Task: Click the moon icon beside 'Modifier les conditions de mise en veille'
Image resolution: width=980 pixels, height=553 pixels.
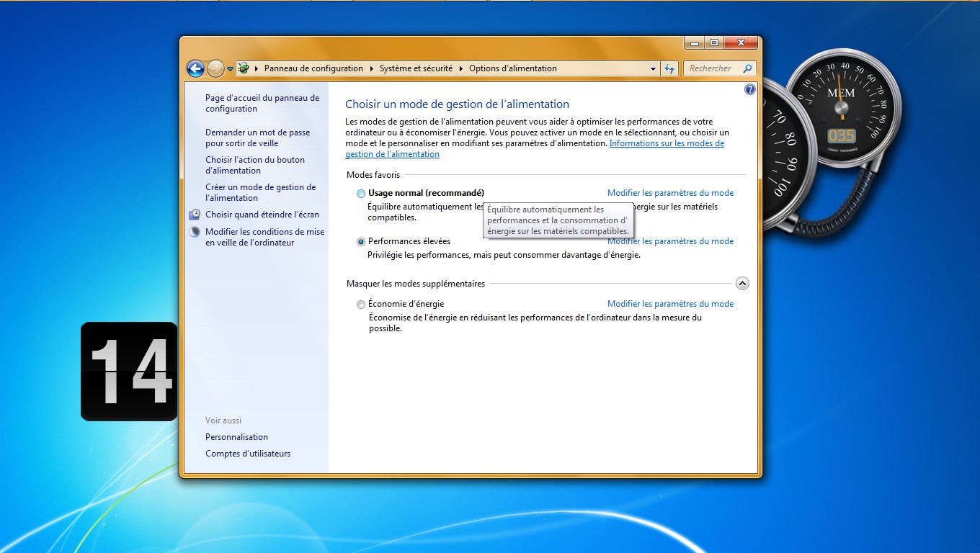Action: [195, 232]
